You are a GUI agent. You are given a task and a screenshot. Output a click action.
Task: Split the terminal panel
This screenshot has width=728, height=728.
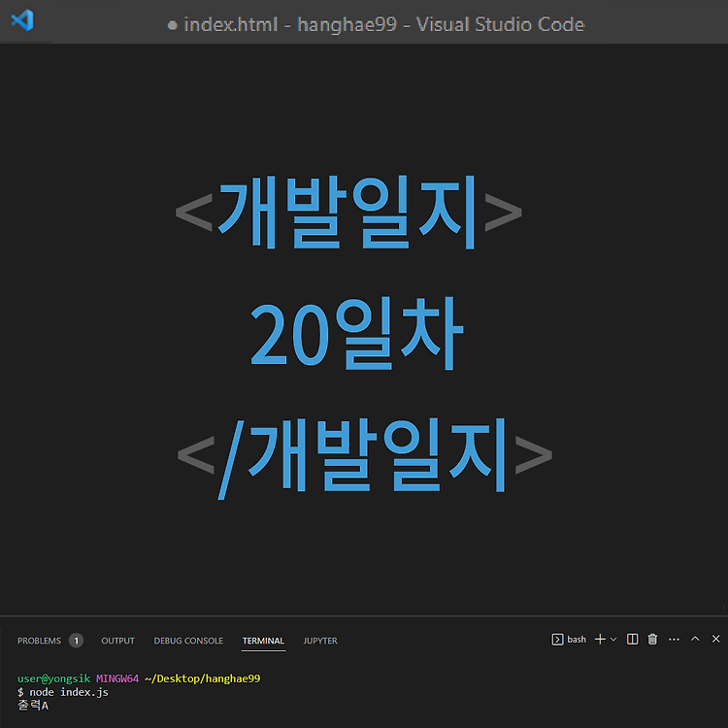click(632, 640)
